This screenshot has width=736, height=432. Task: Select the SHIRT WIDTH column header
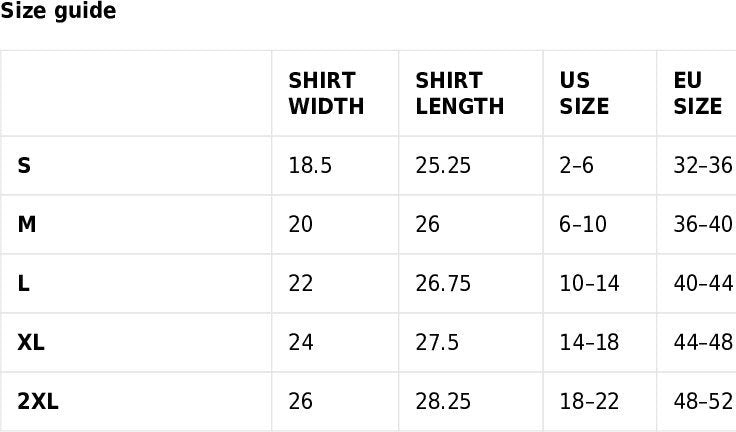(326, 93)
